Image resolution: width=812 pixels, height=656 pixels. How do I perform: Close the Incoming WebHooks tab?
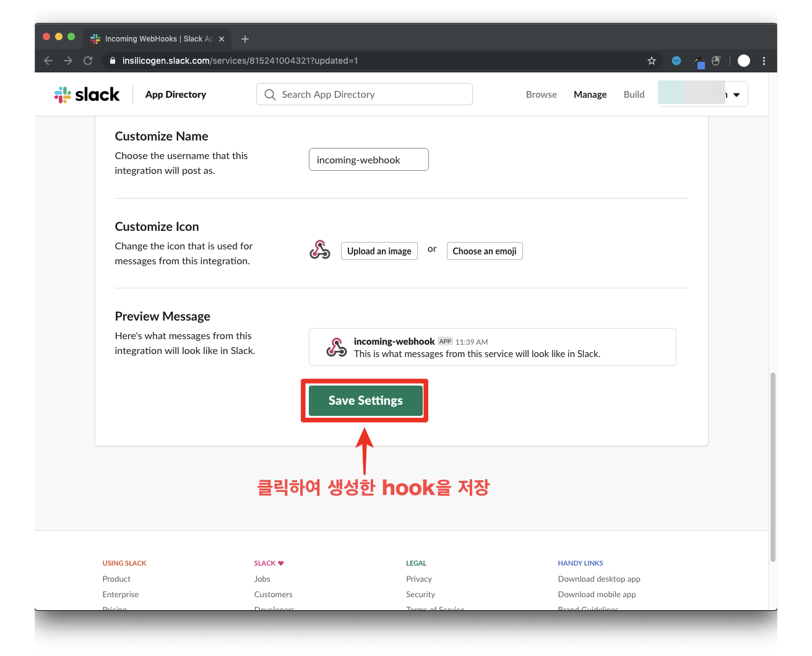pos(222,39)
